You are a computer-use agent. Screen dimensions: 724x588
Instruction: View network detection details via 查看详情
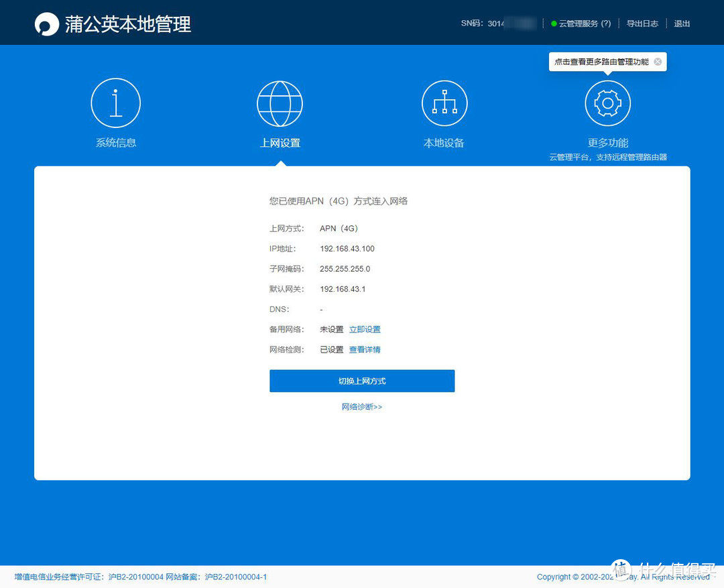365,349
